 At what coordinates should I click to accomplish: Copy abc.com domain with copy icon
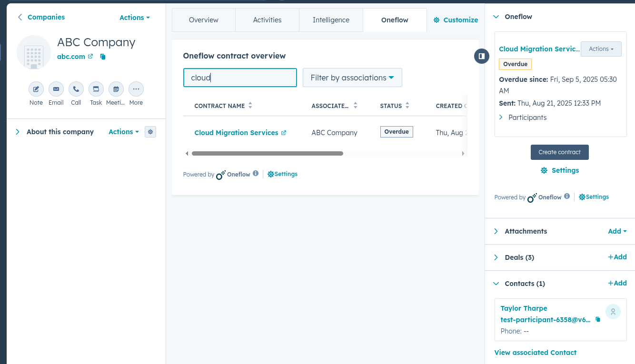click(x=103, y=57)
